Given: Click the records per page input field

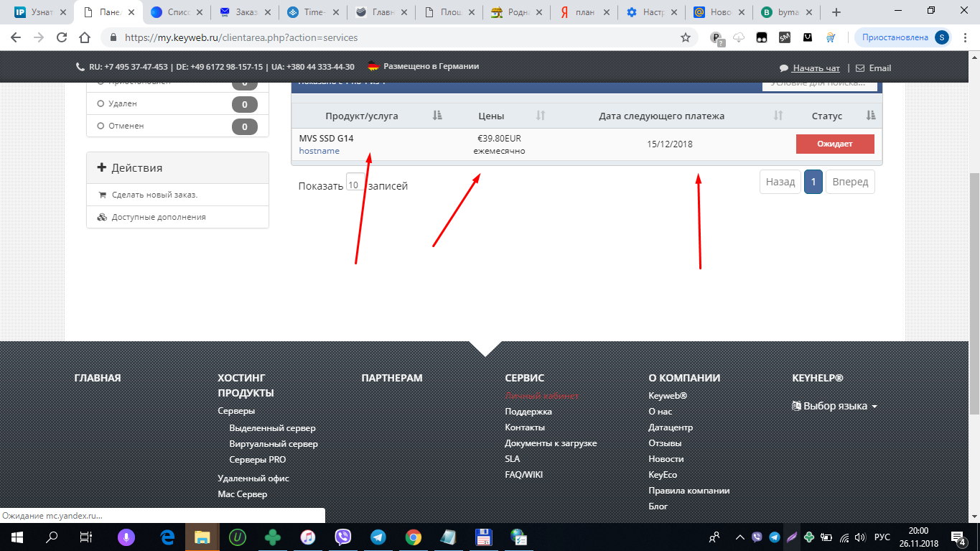Looking at the screenshot, I should tap(355, 184).
